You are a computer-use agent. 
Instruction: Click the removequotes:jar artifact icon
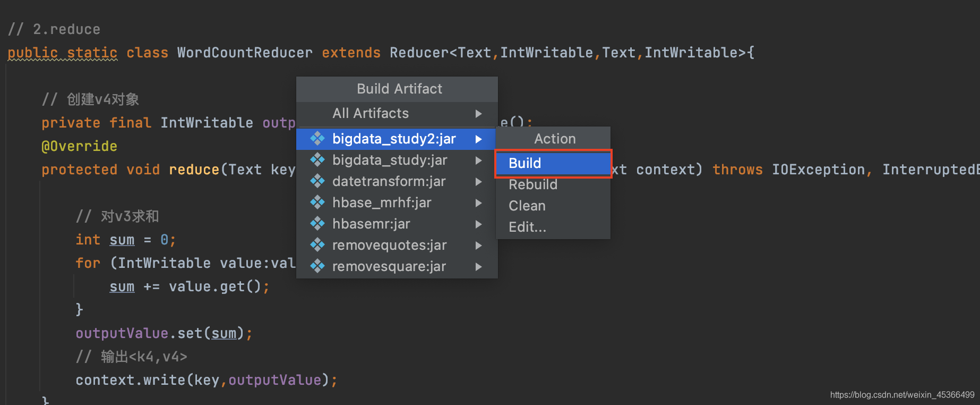(x=317, y=245)
